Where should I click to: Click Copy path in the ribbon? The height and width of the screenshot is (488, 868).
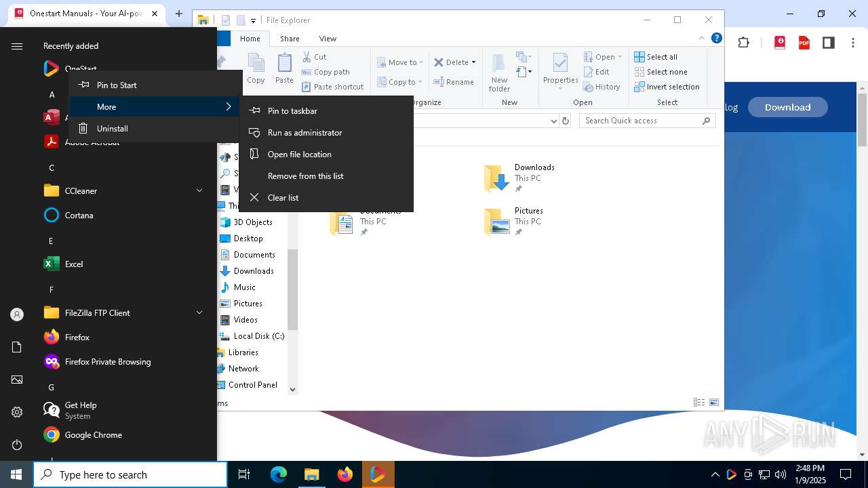pos(325,72)
